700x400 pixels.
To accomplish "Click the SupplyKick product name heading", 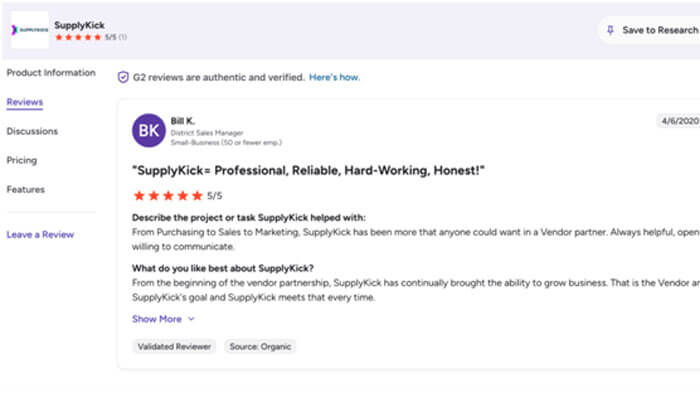I will point(79,24).
